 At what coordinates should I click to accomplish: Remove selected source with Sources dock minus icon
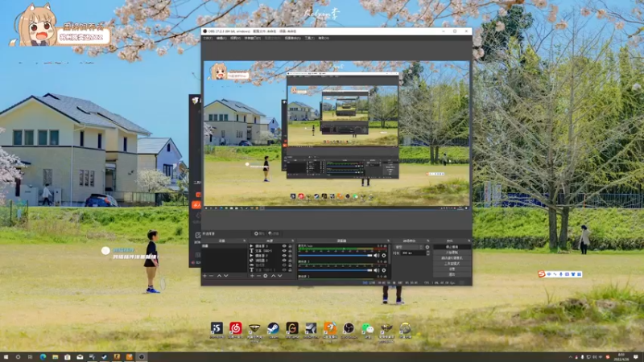pyautogui.click(x=258, y=276)
